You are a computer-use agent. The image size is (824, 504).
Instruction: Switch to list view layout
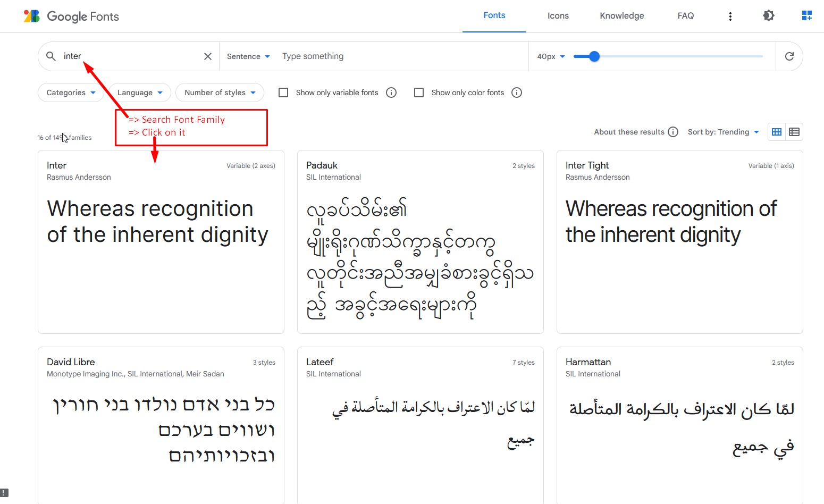(794, 132)
